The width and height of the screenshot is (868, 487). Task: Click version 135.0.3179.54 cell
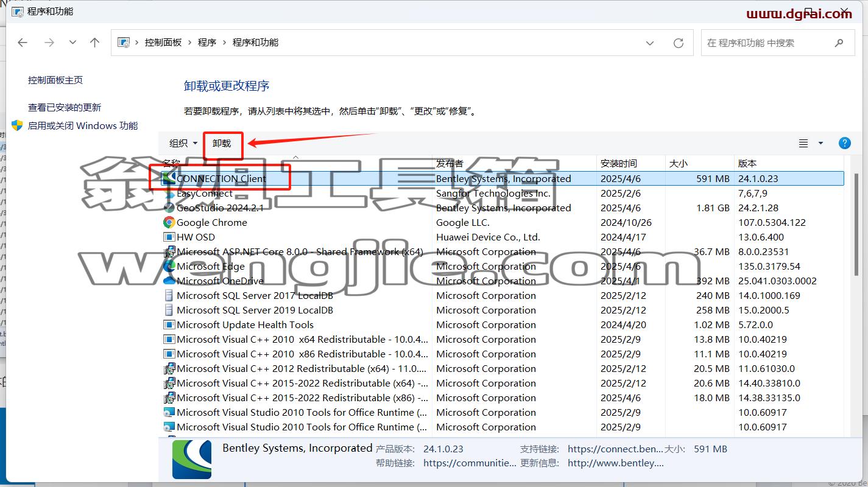tap(769, 267)
